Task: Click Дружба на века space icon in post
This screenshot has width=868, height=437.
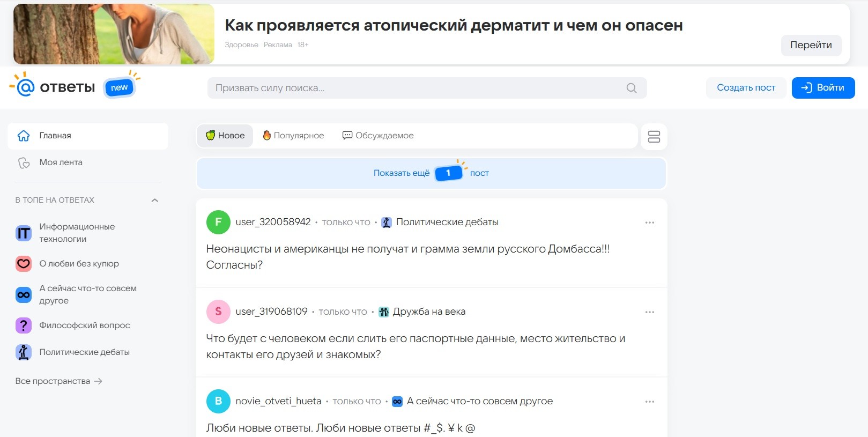Action: (384, 312)
